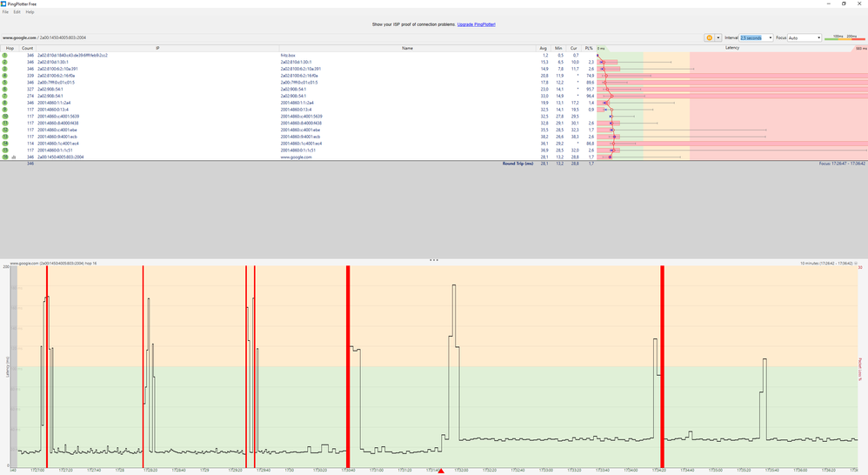Click the three-dot splitter handle above the timeline
Image resolution: width=868 pixels, height=475 pixels.
coord(434,259)
